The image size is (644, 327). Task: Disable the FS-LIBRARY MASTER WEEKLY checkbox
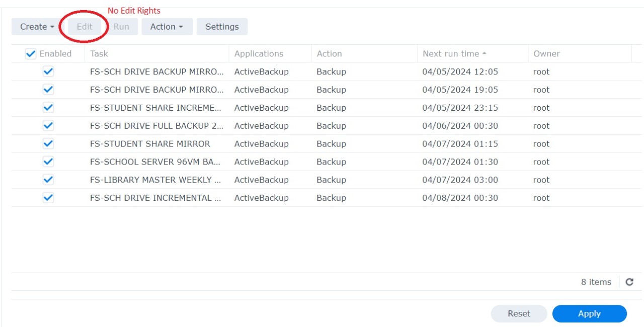point(48,180)
